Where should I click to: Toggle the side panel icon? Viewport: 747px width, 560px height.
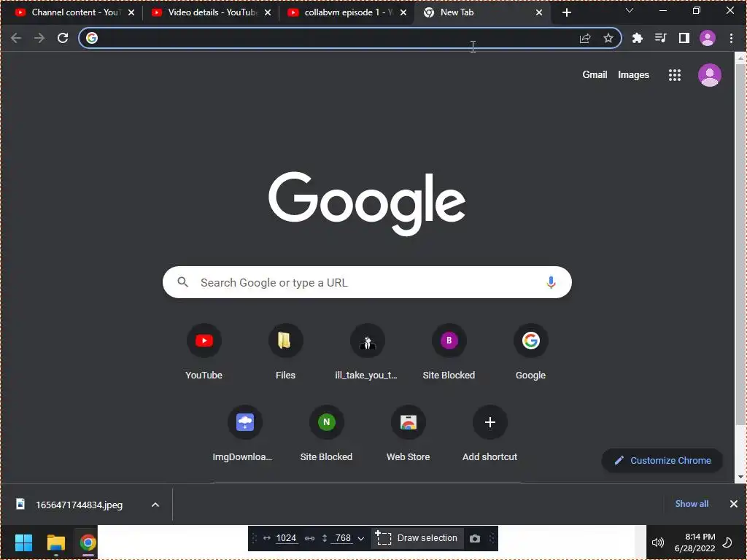point(684,38)
